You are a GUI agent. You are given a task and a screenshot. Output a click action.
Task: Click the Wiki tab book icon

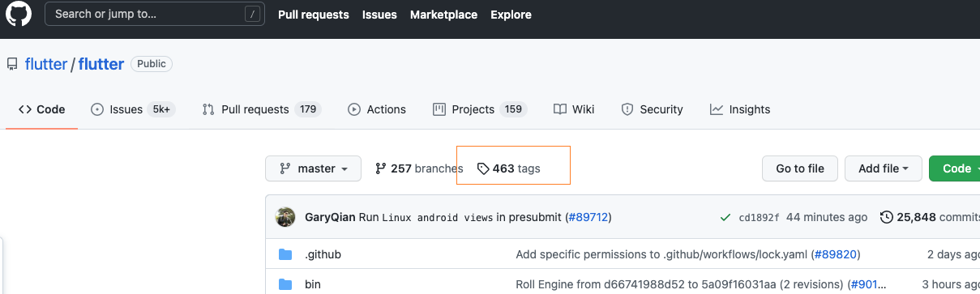point(560,109)
